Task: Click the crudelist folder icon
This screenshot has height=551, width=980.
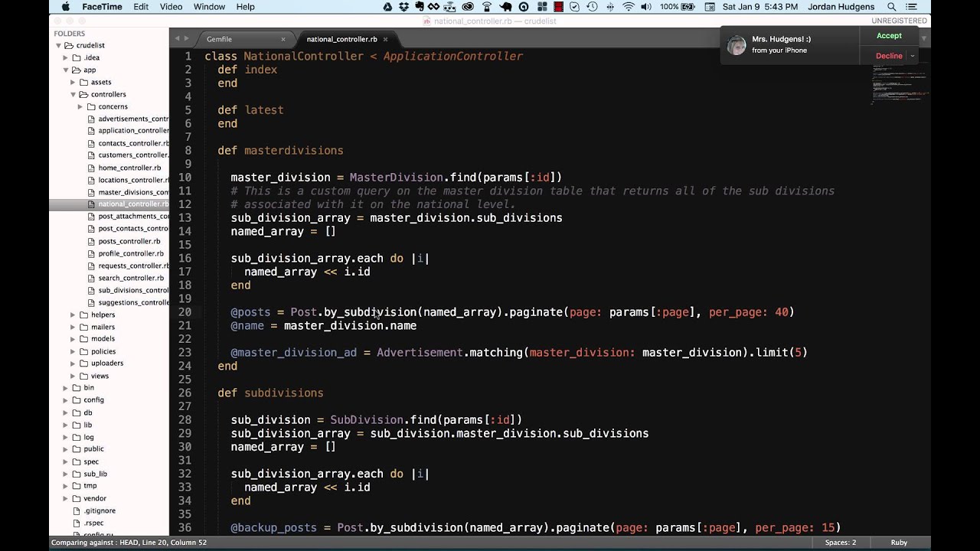Action: (x=69, y=45)
